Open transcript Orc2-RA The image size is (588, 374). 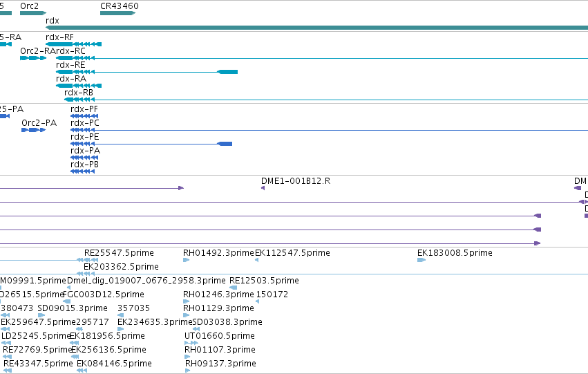pyautogui.click(x=37, y=51)
